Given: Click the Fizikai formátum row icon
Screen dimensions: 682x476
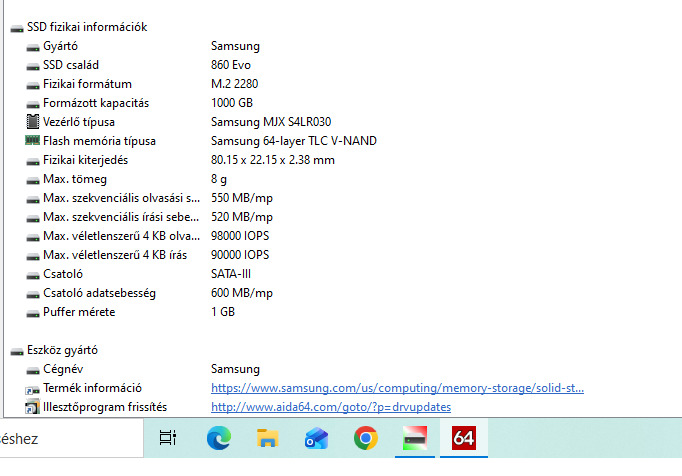Looking at the screenshot, I should pyautogui.click(x=33, y=86).
